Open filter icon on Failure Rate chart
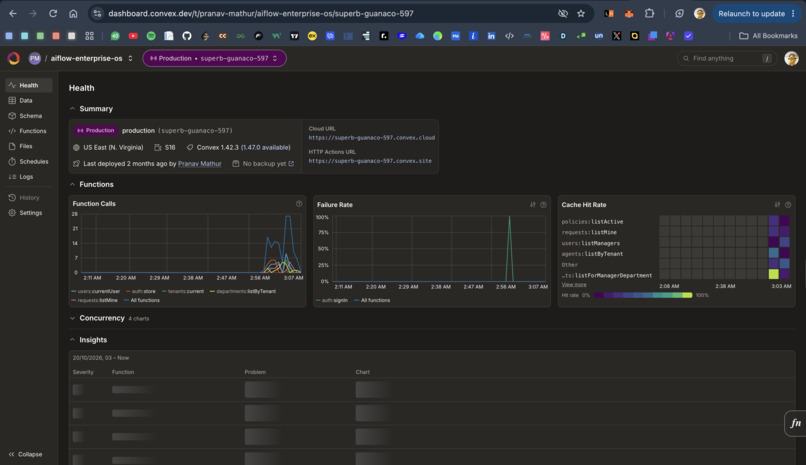This screenshot has height=465, width=806. [x=533, y=204]
